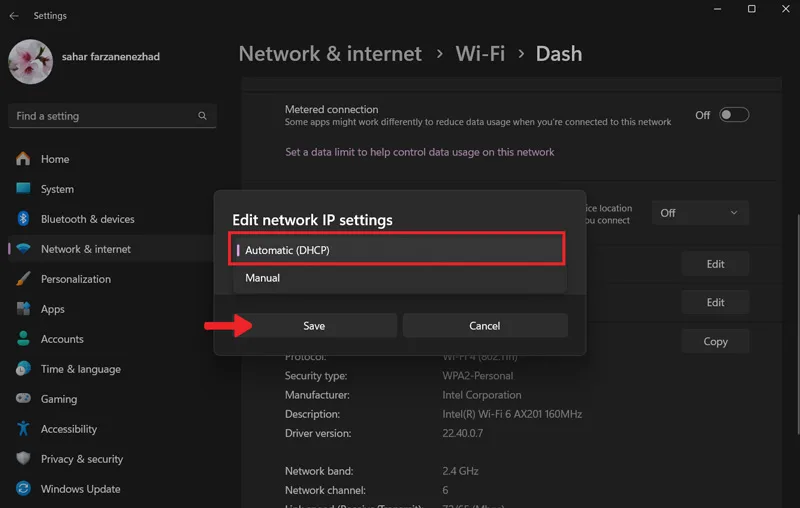Viewport: 800px width, 508px height.
Task: Copy the network properties
Action: (715, 341)
